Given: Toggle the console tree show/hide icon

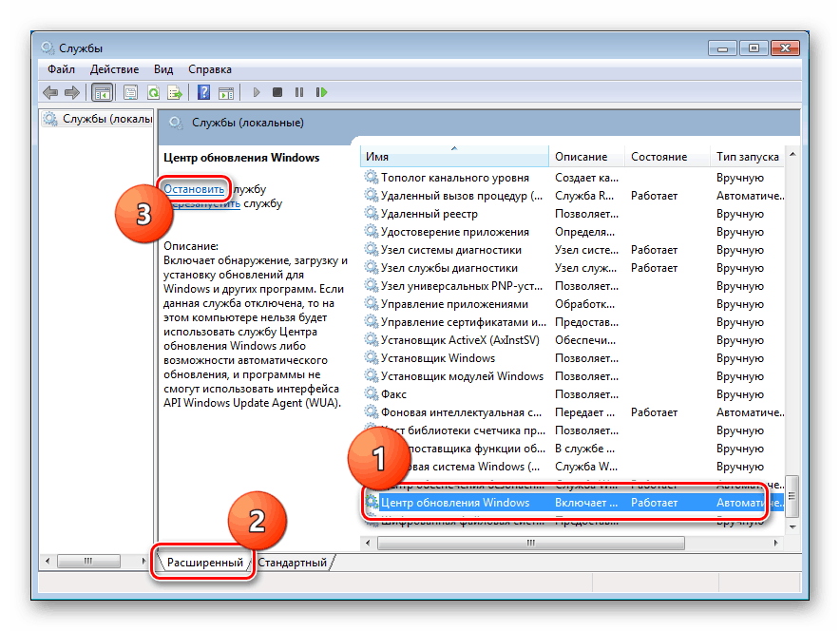Looking at the screenshot, I should click(102, 93).
